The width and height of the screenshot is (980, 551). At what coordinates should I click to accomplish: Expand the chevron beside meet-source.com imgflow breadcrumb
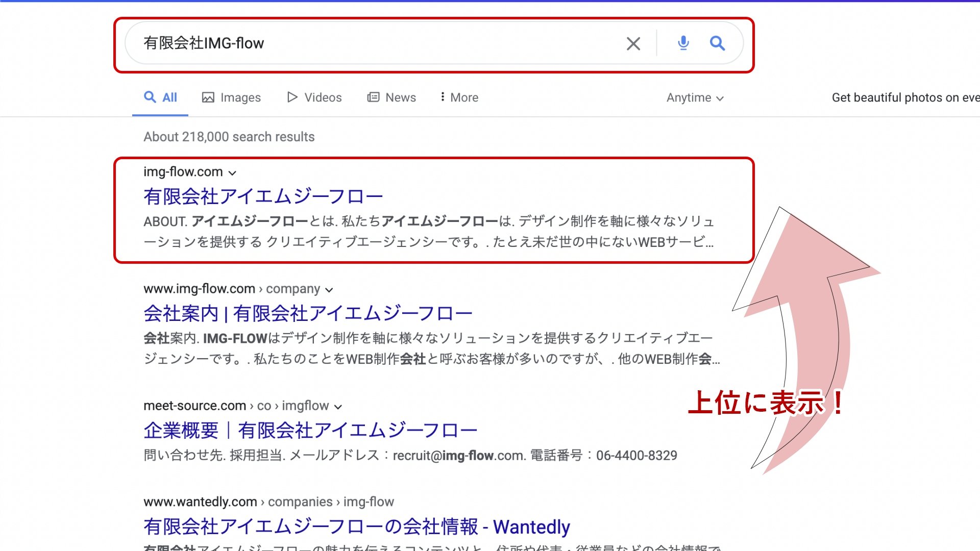338,407
